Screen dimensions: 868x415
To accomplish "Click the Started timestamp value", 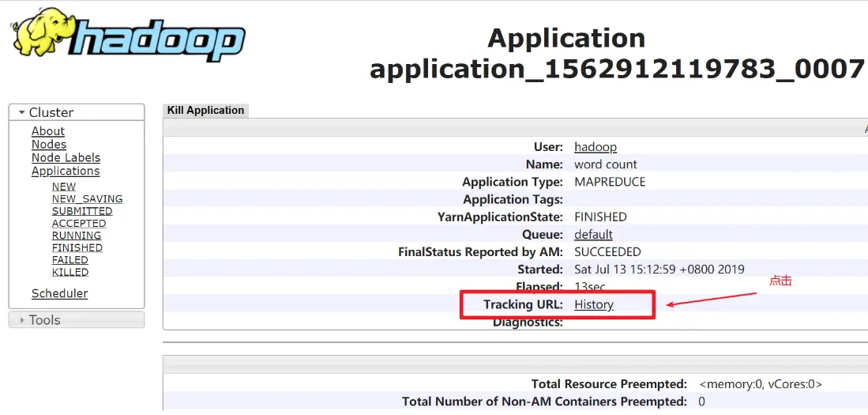I will pyautogui.click(x=659, y=270).
